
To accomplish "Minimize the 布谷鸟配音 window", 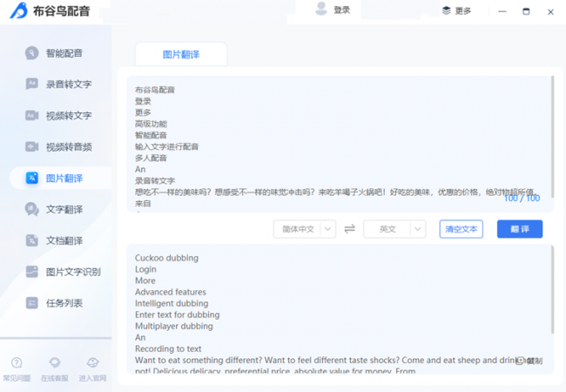I will pyautogui.click(x=502, y=11).
